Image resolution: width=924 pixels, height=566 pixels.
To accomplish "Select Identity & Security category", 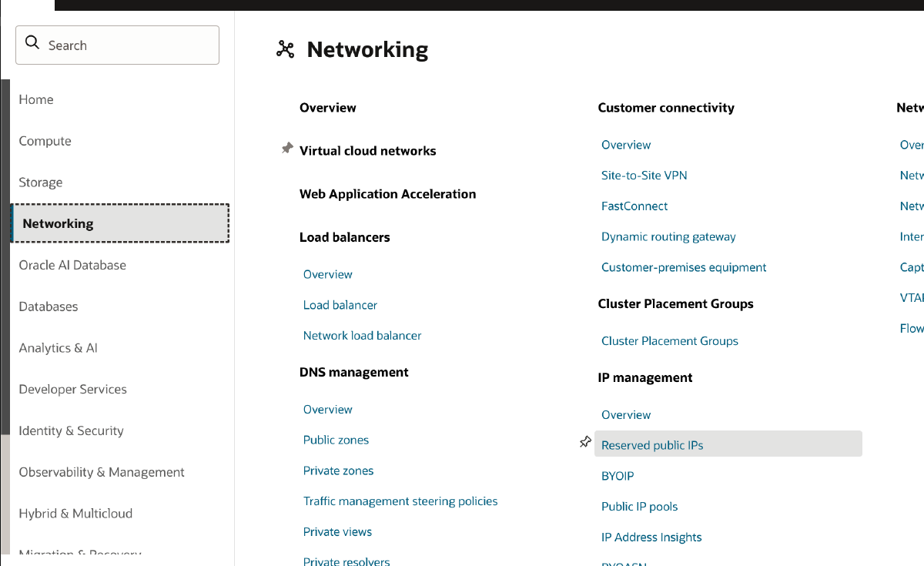I will [x=71, y=431].
